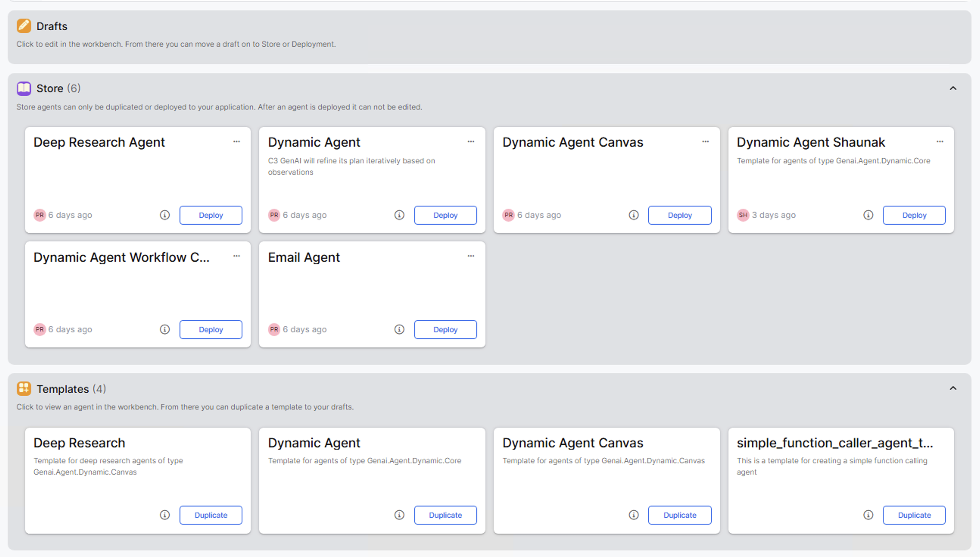
Task: Open the Dynamic Agent template card title
Action: click(x=314, y=443)
